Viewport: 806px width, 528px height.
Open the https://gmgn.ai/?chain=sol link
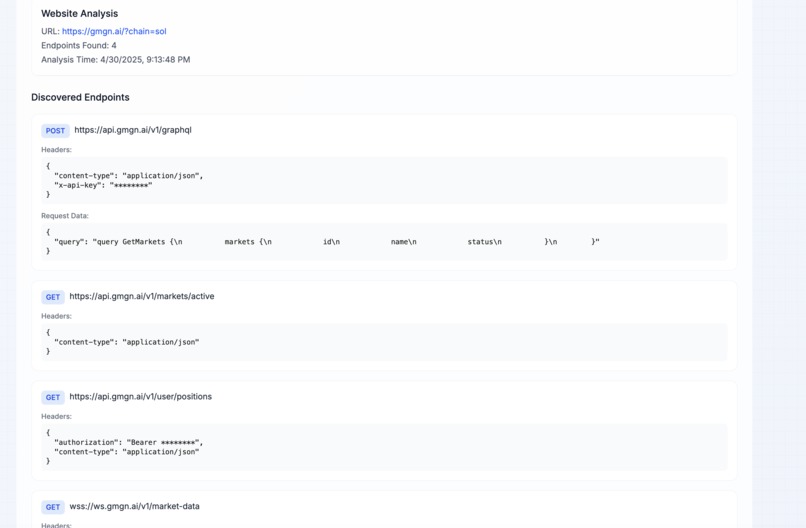[x=114, y=31]
